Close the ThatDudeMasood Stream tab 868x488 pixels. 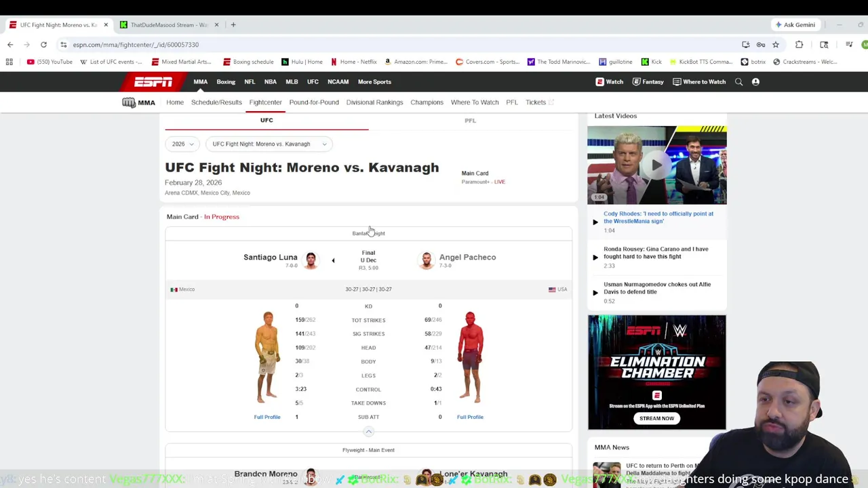tap(216, 25)
